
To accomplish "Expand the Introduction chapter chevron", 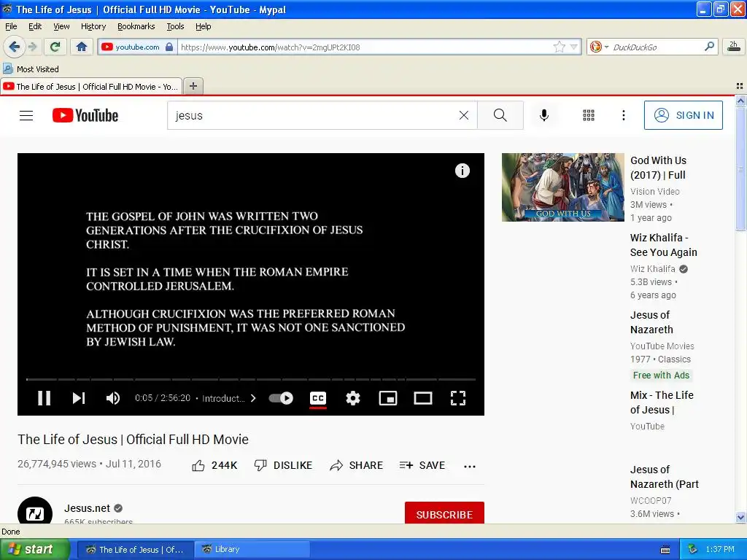I will 253,398.
